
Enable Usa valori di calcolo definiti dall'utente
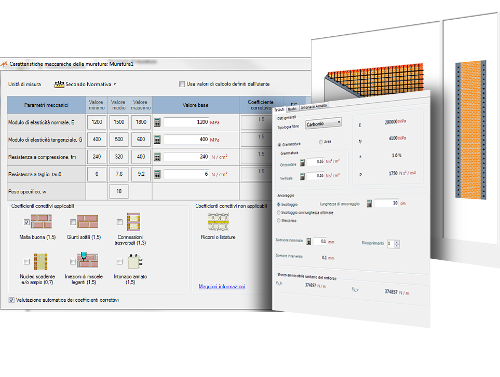182,84
